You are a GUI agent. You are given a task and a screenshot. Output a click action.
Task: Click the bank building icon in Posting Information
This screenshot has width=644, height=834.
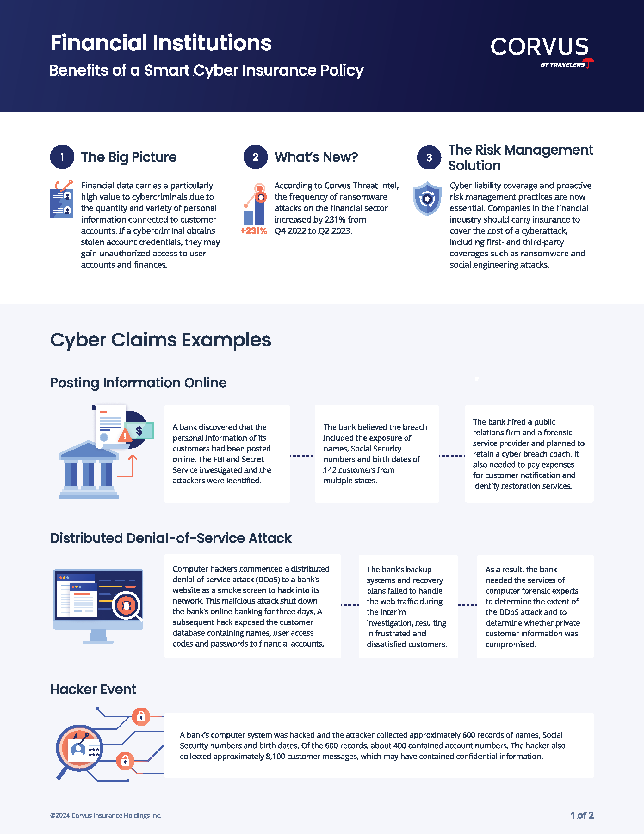tap(81, 473)
